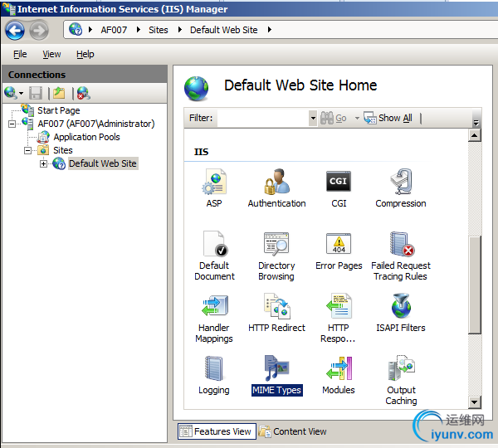Expand the Default Web Site node

tap(43, 163)
